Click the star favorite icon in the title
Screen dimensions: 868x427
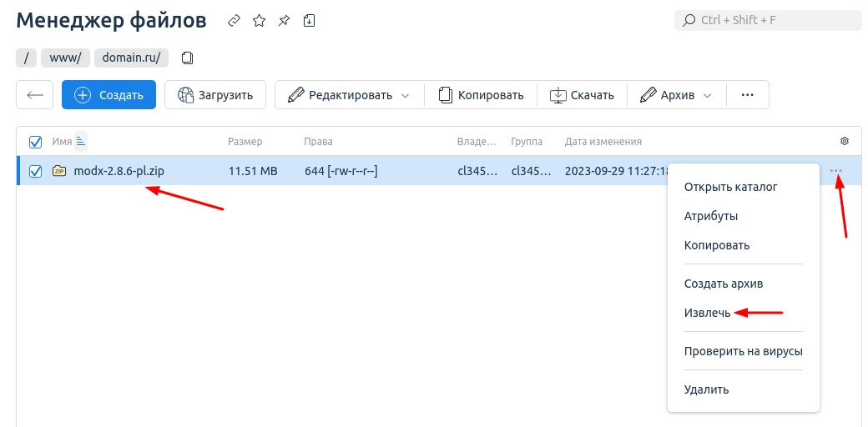[x=259, y=21]
